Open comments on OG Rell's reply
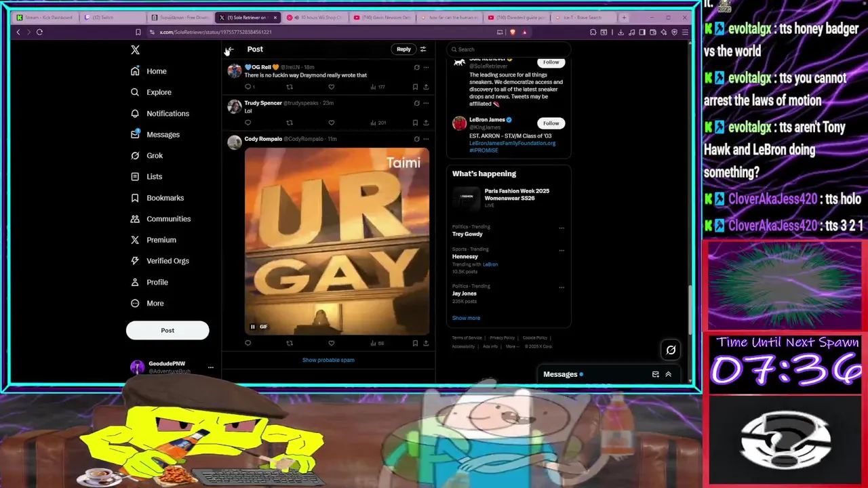 (248, 87)
